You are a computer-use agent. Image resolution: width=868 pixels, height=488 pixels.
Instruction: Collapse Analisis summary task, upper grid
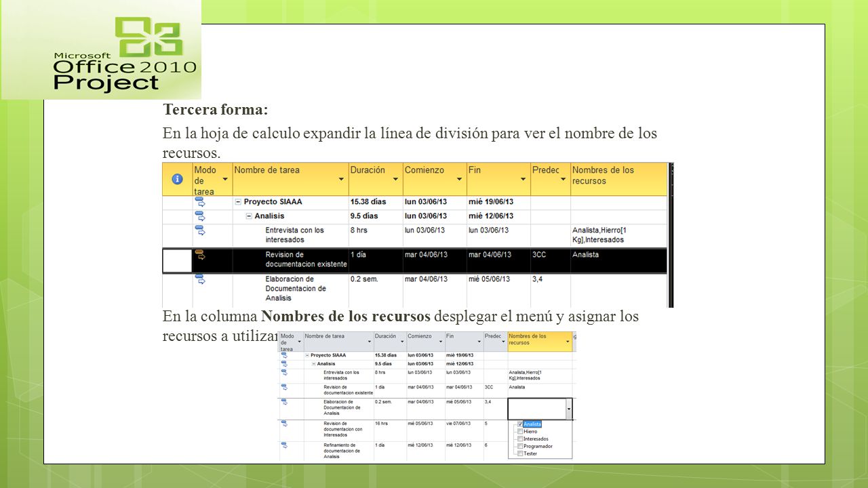[x=249, y=216]
